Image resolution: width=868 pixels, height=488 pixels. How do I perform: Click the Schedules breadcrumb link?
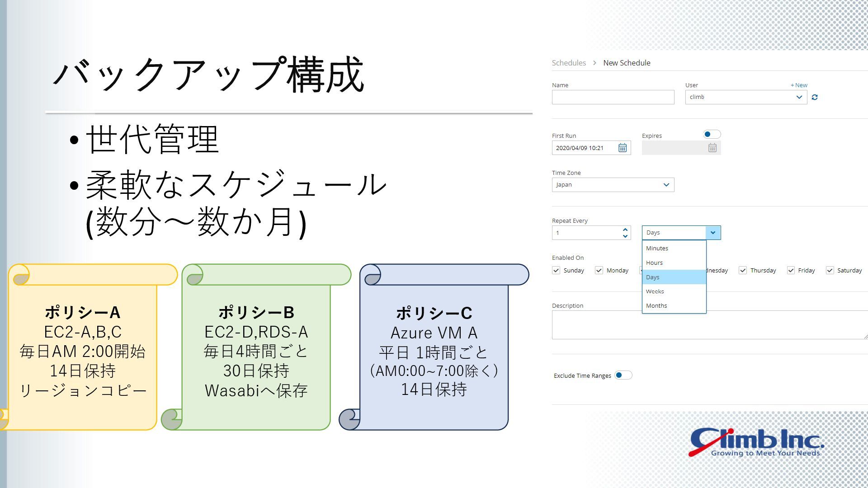click(569, 63)
